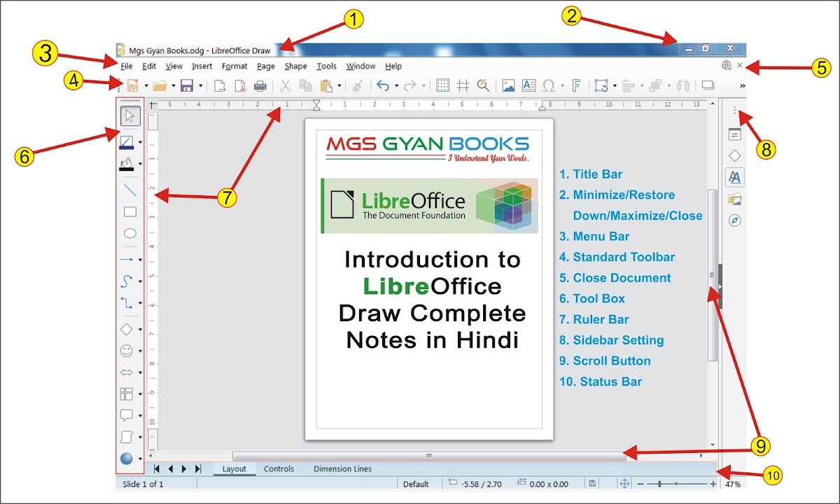
Task: Switch to the Controls layer tab
Action: click(x=279, y=469)
